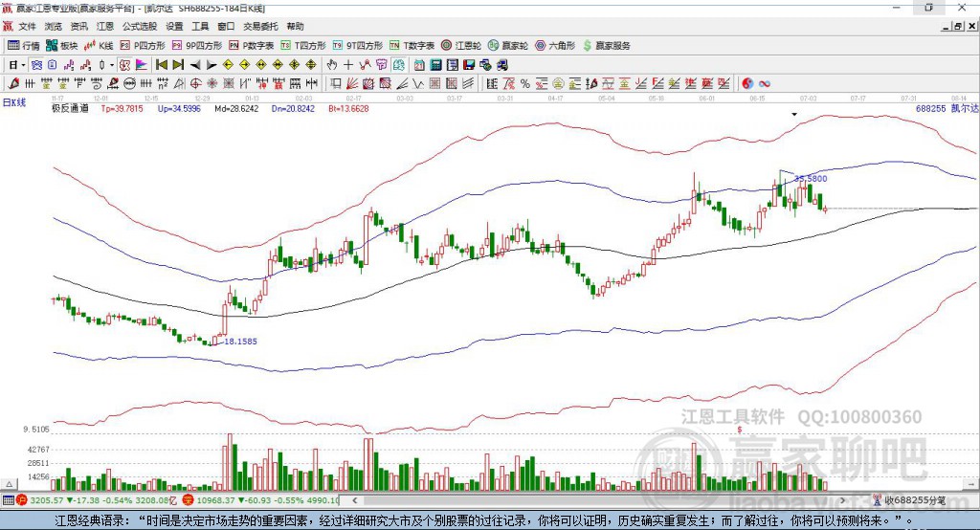Switch to the K线 candlestick chart
980x530 pixels.
[99, 46]
